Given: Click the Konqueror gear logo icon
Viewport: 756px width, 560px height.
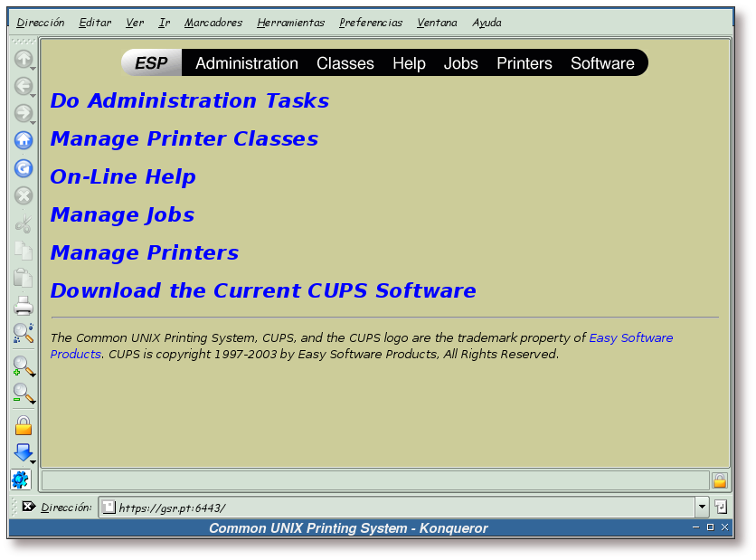Looking at the screenshot, I should (20, 479).
